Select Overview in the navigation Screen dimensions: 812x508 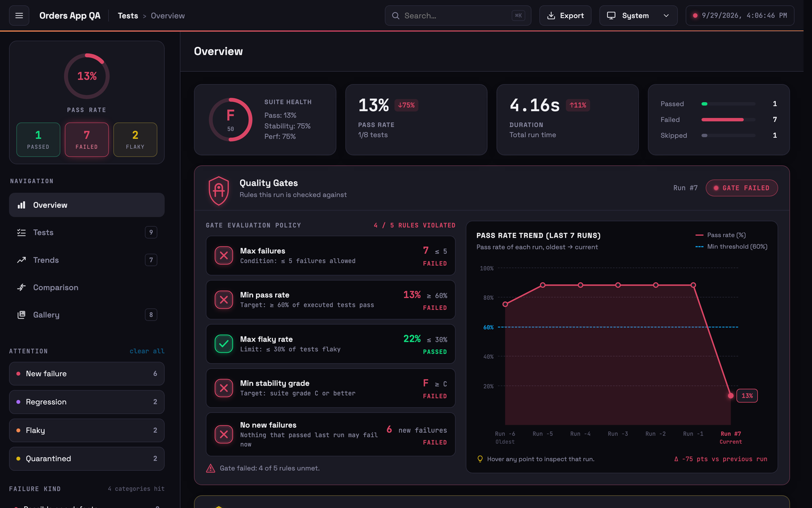click(87, 205)
